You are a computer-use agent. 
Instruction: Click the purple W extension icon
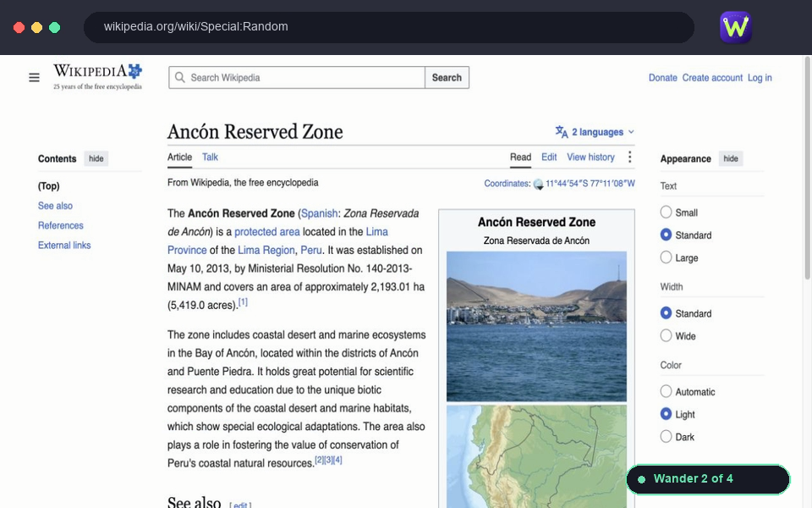735,27
